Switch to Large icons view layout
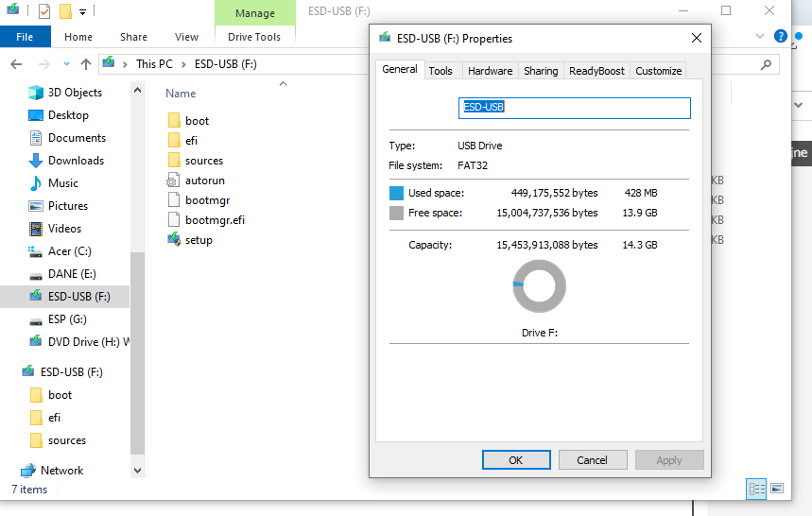 click(x=777, y=489)
